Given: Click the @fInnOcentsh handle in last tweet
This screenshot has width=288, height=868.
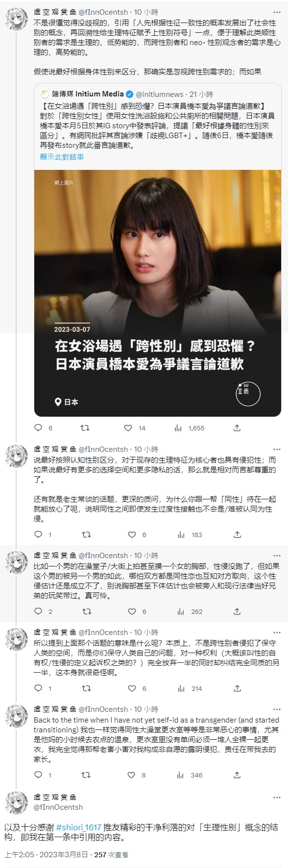Looking at the screenshot, I should (58, 807).
